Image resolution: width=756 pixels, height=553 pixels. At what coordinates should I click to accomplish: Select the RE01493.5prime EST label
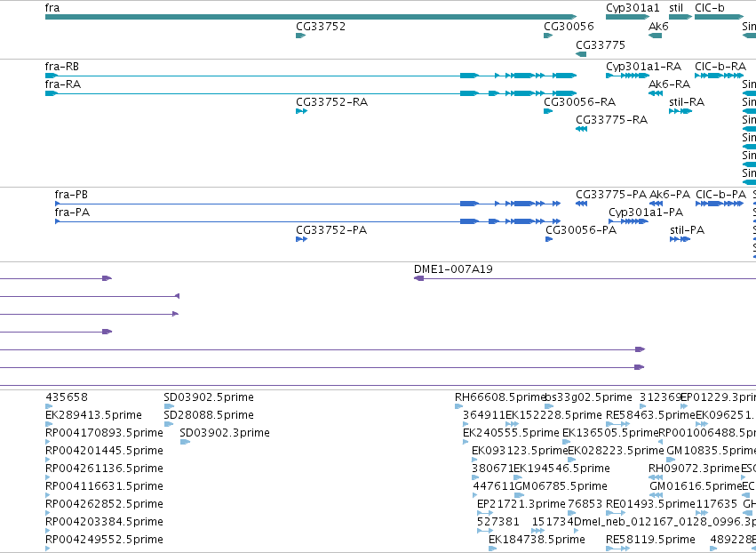point(650,505)
